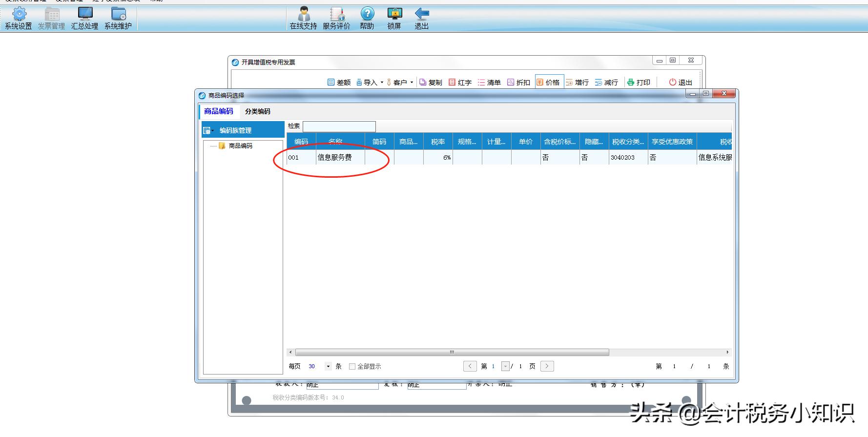Click 差额 in invoice window toolbar
The height and width of the screenshot is (437, 868).
click(x=339, y=83)
